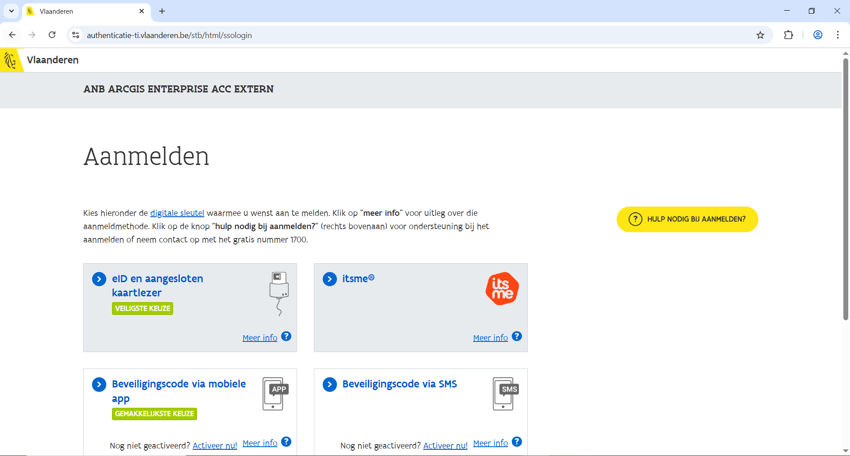Open the tab search dropdown arrow
This screenshot has height=456, width=850.
pos(11,11)
